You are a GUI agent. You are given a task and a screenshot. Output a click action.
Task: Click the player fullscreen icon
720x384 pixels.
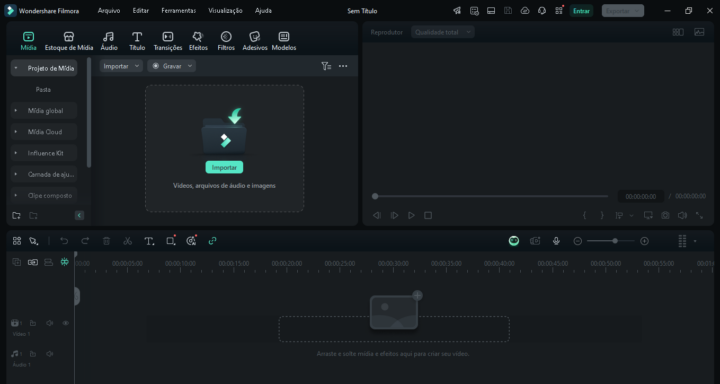point(699,215)
